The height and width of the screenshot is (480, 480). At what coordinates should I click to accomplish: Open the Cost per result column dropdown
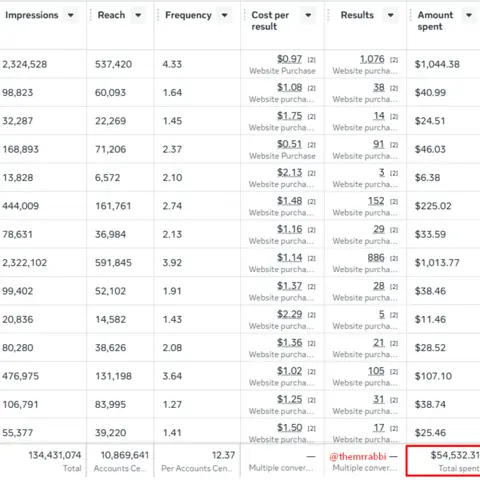pyautogui.click(x=308, y=15)
